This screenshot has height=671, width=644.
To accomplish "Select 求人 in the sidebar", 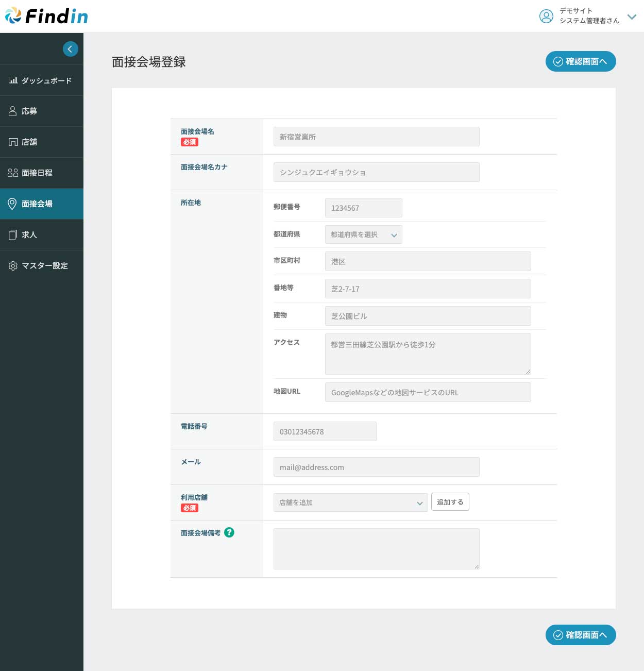I will click(x=29, y=235).
